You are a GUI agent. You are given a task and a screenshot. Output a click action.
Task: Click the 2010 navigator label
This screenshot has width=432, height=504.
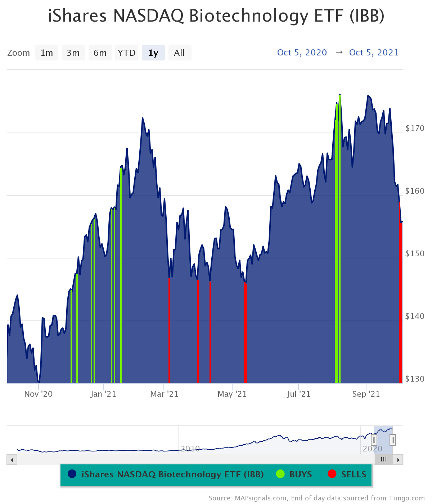pos(190,449)
